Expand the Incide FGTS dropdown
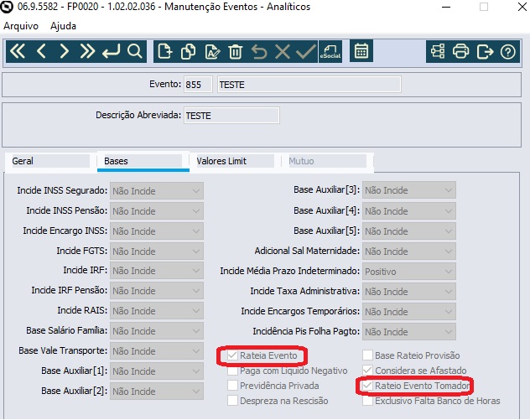The width and height of the screenshot is (530, 420). (157, 251)
